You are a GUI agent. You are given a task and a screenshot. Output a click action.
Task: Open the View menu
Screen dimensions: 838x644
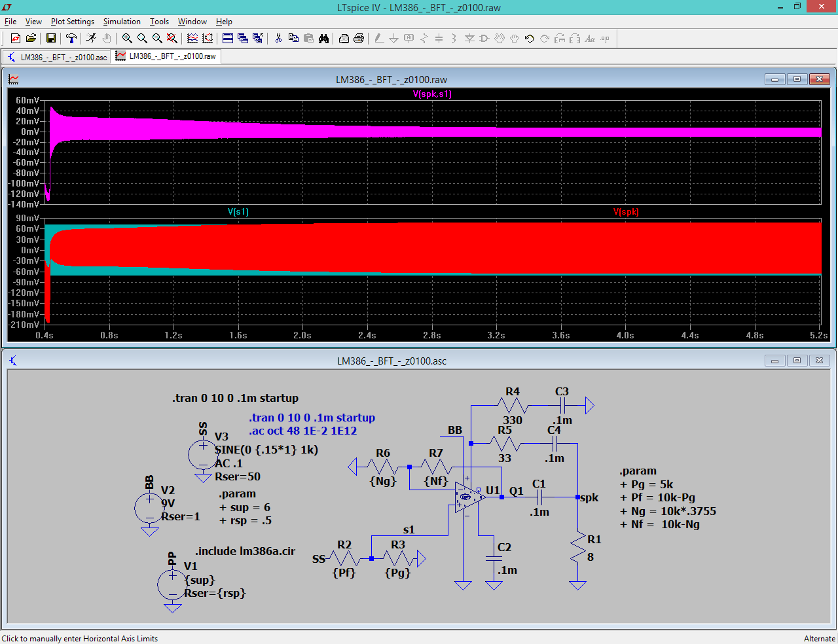coord(33,22)
